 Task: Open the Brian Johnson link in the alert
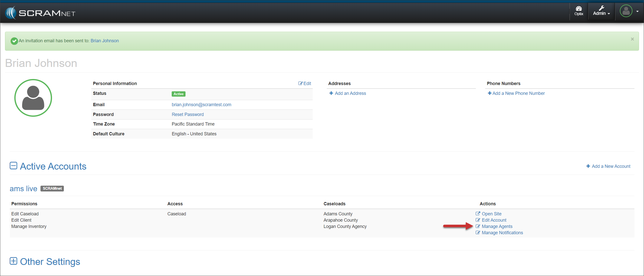tap(105, 41)
